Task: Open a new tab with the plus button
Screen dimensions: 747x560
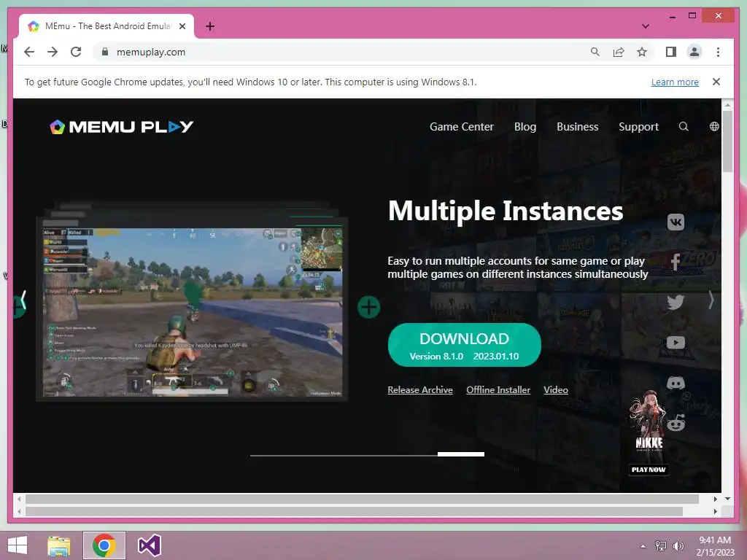Action: (210, 26)
